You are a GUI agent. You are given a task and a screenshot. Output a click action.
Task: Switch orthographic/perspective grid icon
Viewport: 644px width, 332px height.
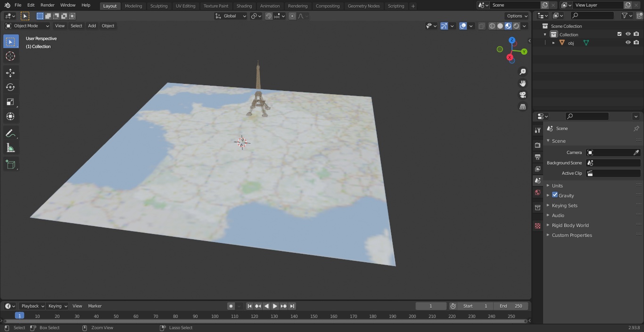pyautogui.click(x=522, y=107)
